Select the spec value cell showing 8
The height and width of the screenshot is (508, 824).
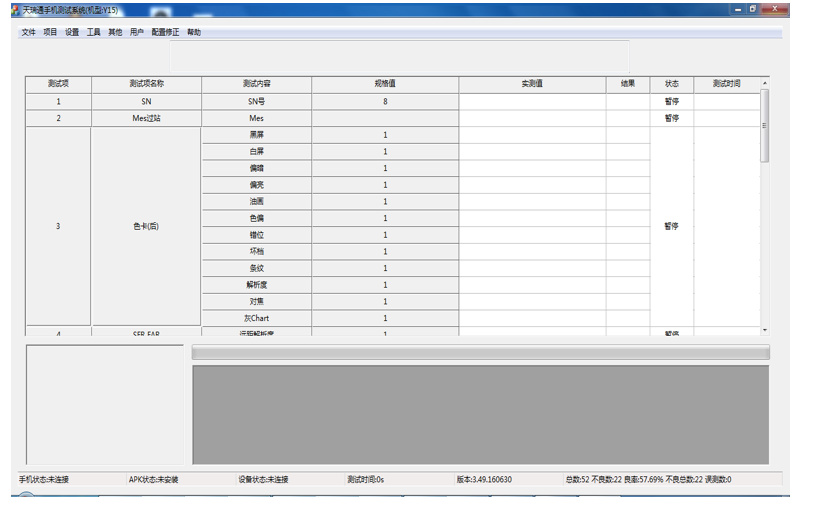click(385, 101)
